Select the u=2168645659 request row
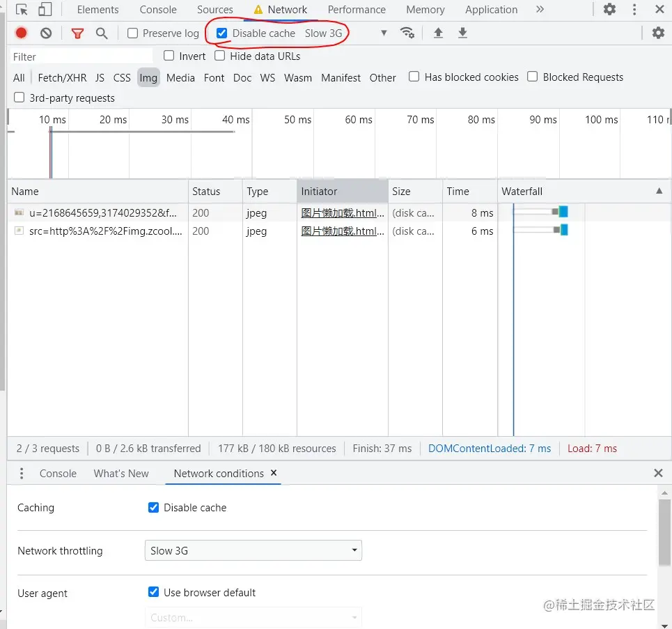This screenshot has width=672, height=629. pyautogui.click(x=339, y=212)
